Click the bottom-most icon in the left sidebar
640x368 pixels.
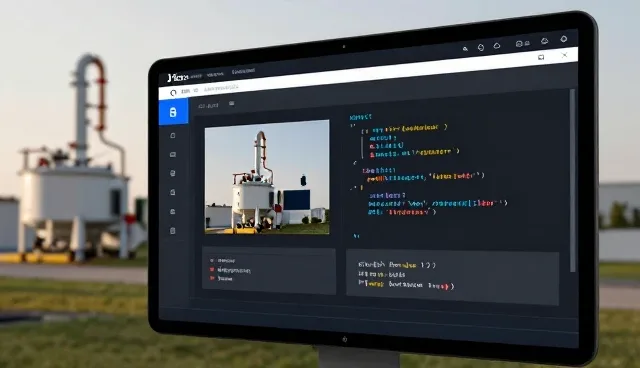[173, 231]
